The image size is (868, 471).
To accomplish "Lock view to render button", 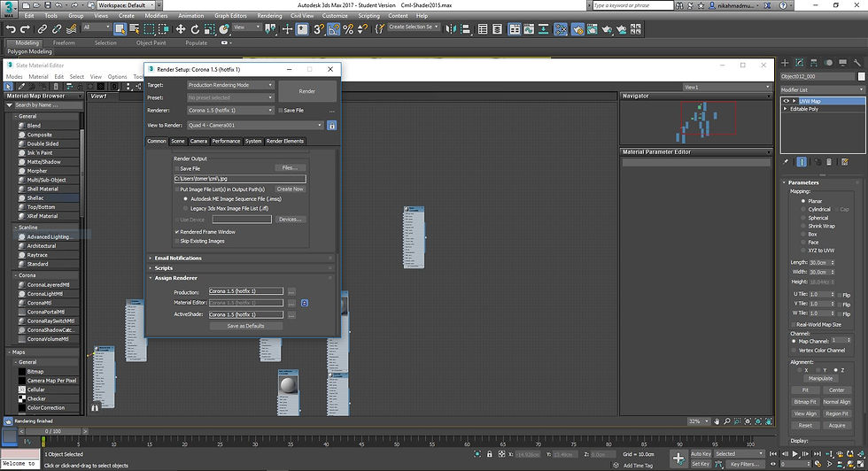I will (331, 126).
